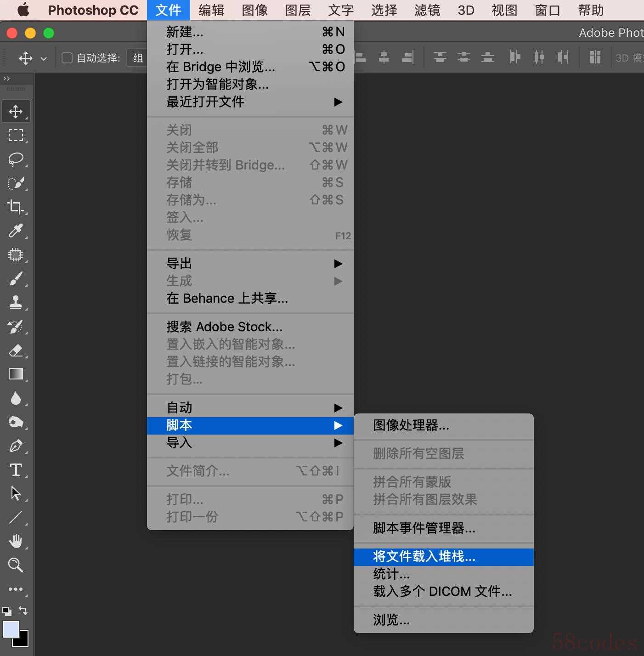Viewport: 644px width, 656px height.
Task: Click the Move tool icon in options bar
Action: 26,58
